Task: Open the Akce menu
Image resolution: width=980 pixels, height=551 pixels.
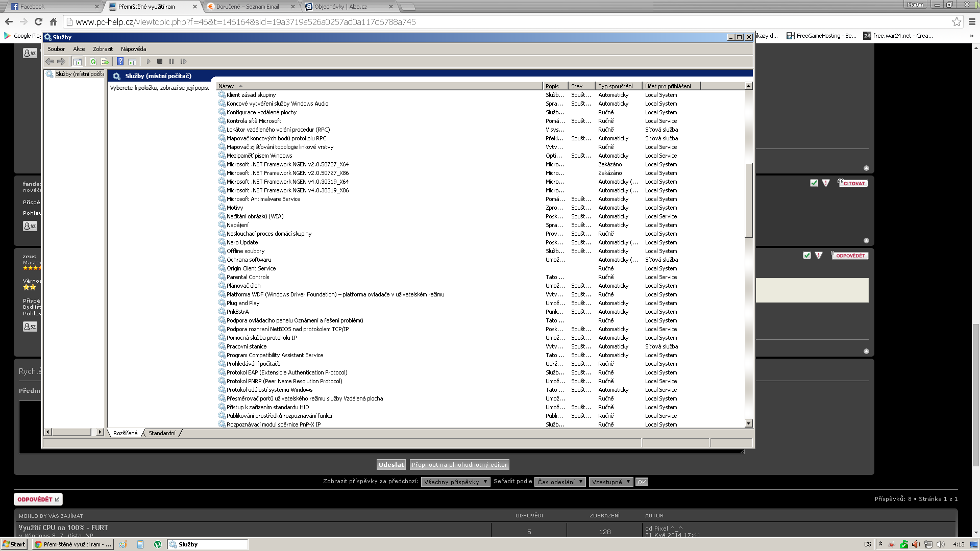Action: (79, 49)
